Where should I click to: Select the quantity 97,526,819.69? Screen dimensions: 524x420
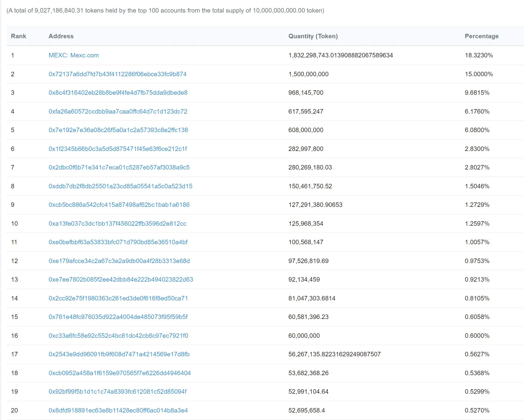coord(308,261)
